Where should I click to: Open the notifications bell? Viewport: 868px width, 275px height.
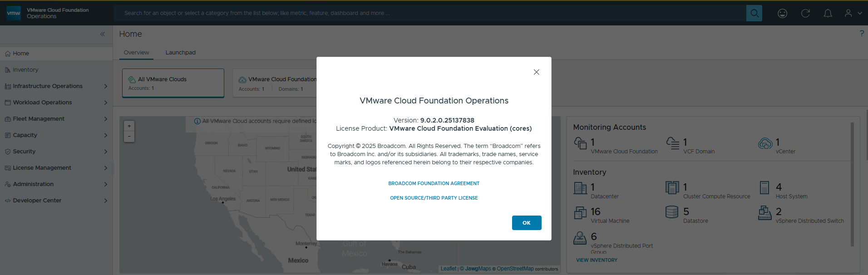point(828,13)
